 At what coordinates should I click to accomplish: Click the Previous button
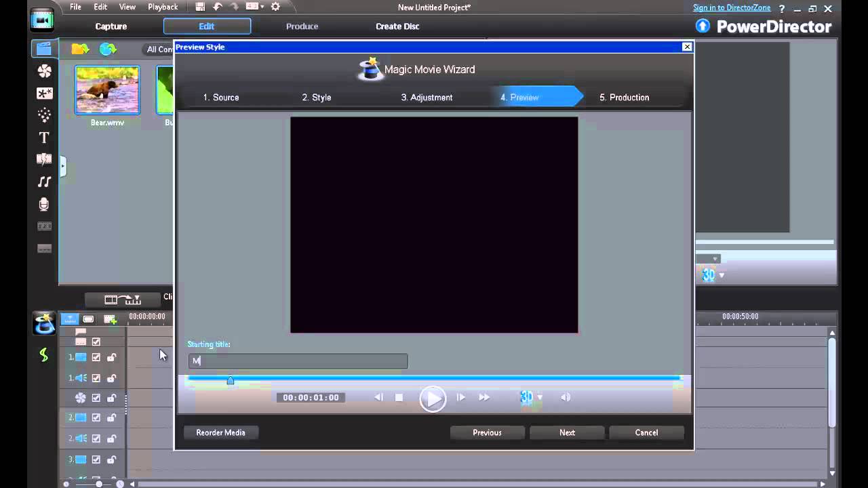click(487, 432)
